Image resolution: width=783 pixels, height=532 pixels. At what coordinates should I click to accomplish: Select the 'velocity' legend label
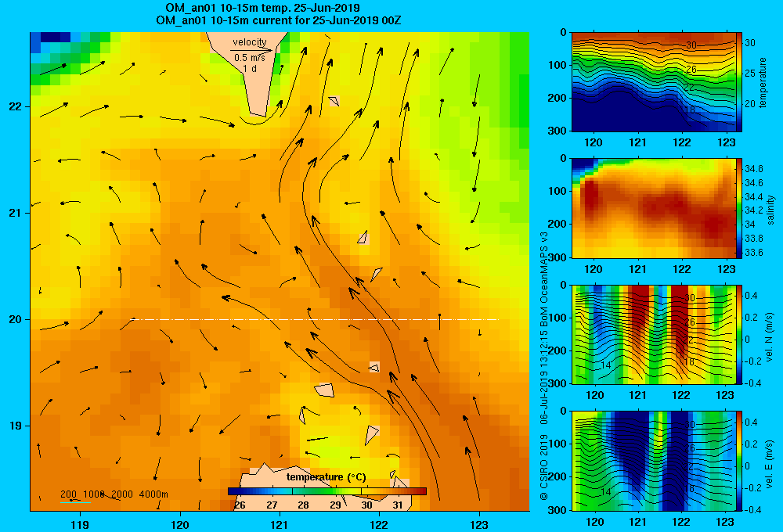coord(250,42)
